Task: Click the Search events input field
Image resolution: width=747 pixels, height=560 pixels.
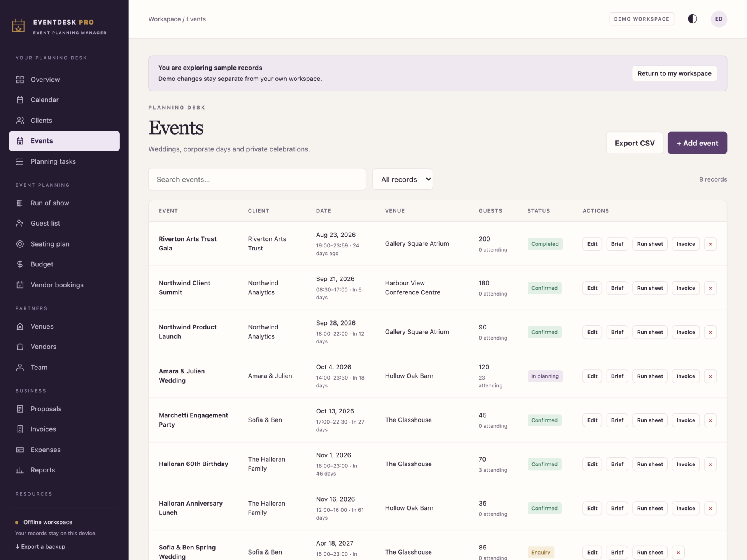Action: coord(257,179)
